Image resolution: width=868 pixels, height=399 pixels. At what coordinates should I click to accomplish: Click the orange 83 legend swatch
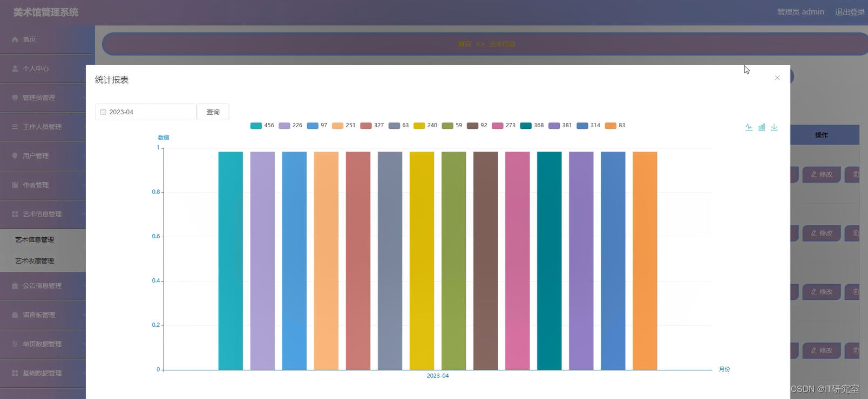(611, 126)
